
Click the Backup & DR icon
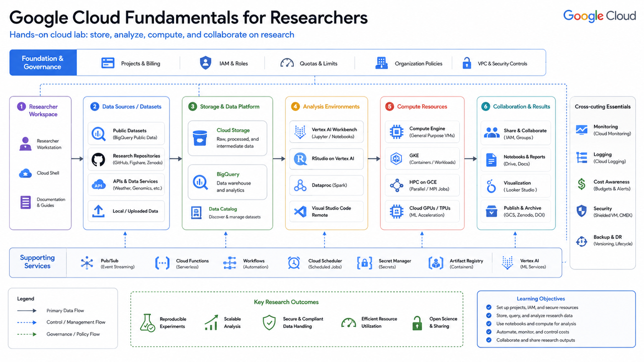coord(582,241)
